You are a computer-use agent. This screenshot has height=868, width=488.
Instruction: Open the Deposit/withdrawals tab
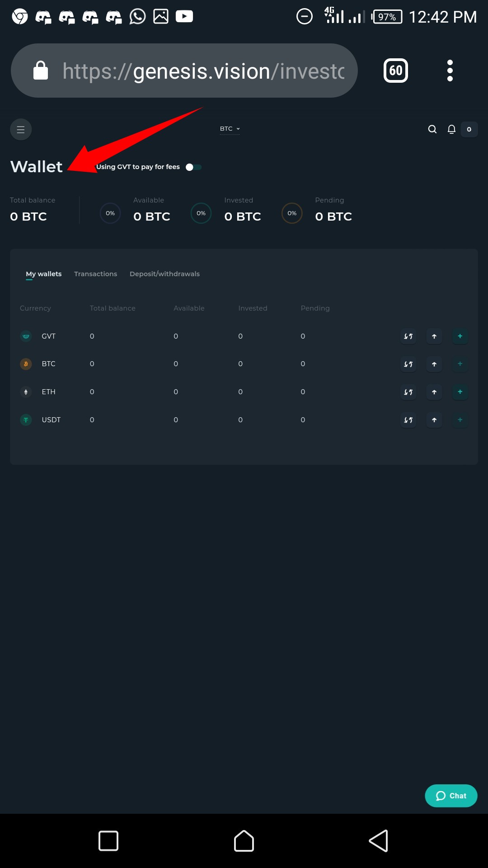point(164,274)
